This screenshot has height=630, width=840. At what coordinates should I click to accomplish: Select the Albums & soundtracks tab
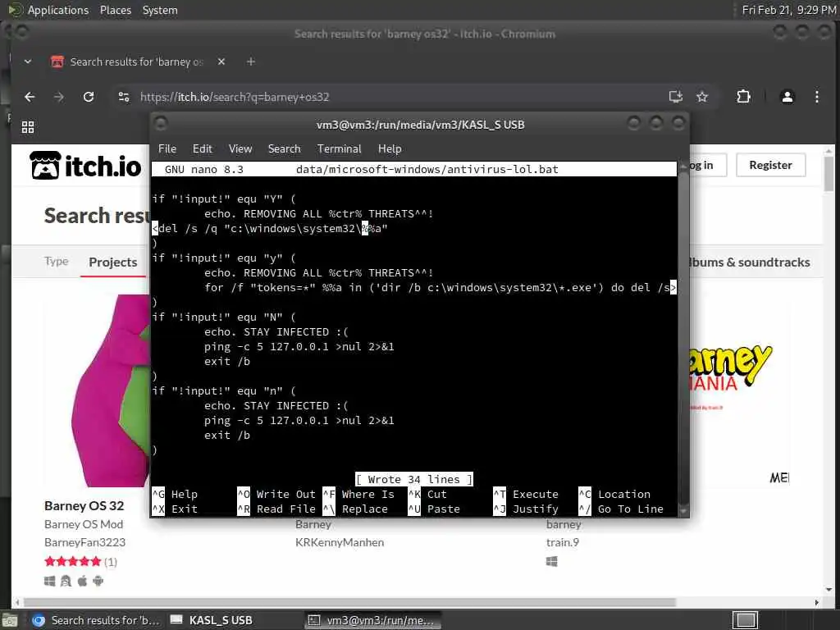coord(750,262)
